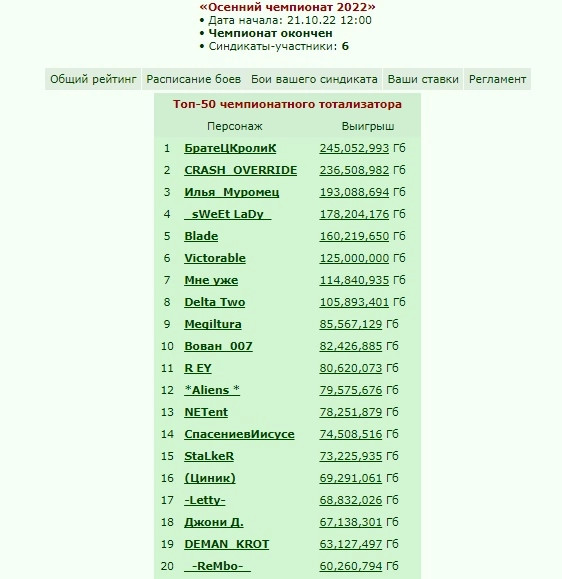Select the Ваши ставки tab
The image size is (562, 579).
pyautogui.click(x=423, y=79)
